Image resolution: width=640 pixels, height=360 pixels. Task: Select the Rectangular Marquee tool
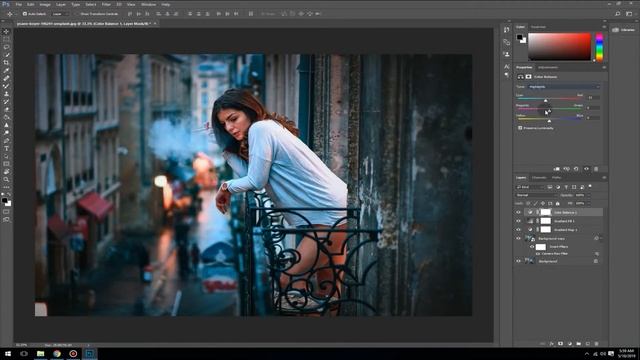click(x=6, y=39)
